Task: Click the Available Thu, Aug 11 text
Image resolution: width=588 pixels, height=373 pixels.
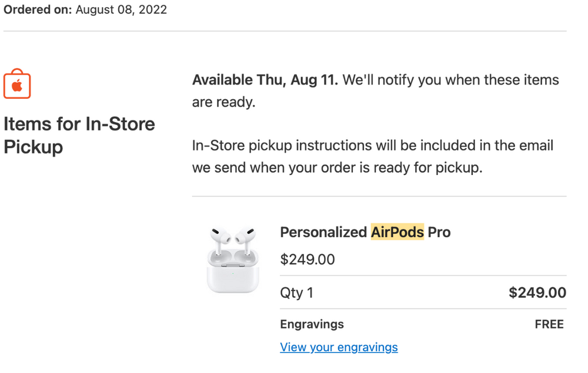Action: (265, 80)
